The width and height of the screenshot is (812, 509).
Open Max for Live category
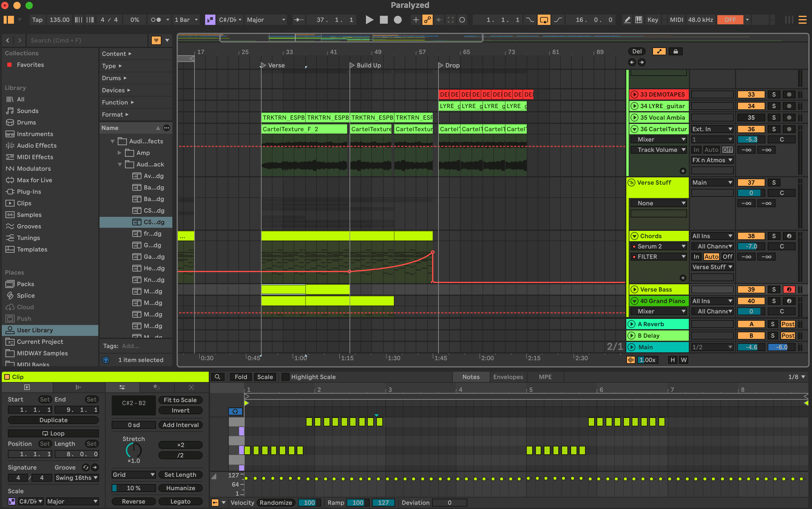34,180
